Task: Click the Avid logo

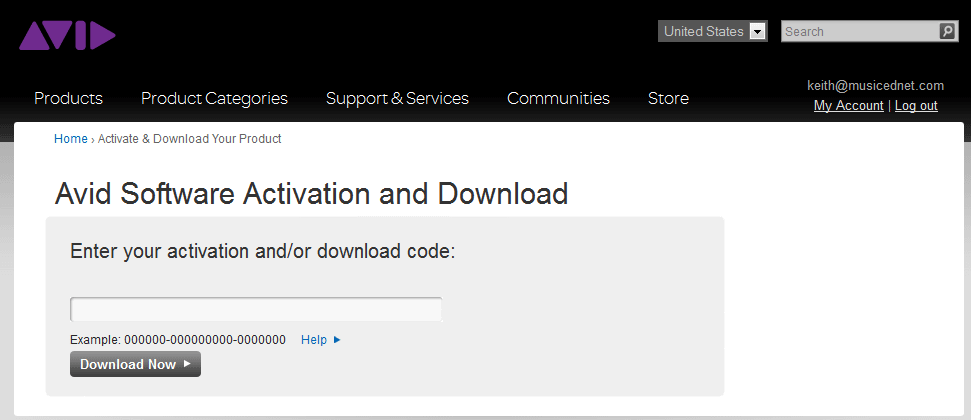Action: click(67, 36)
